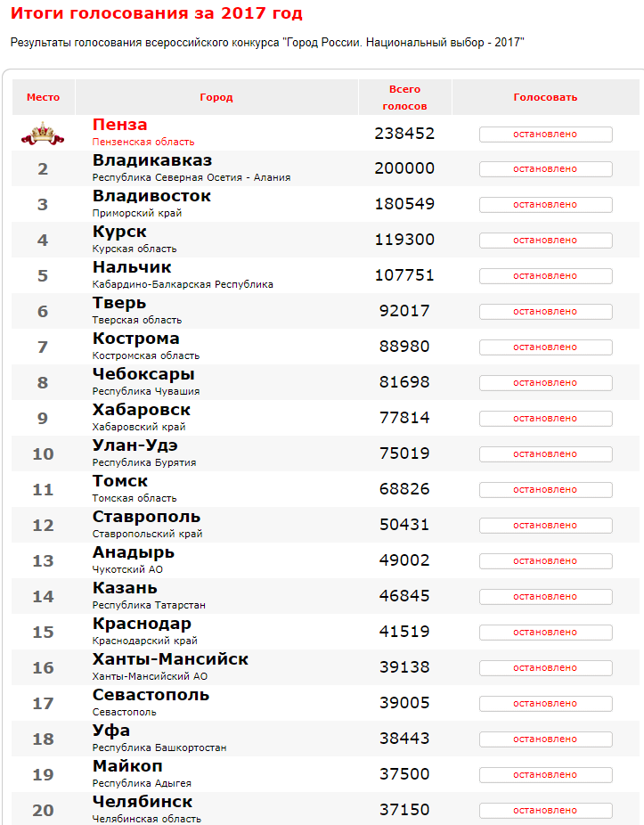Click the остановлено button for Анадырь

pyautogui.click(x=546, y=561)
